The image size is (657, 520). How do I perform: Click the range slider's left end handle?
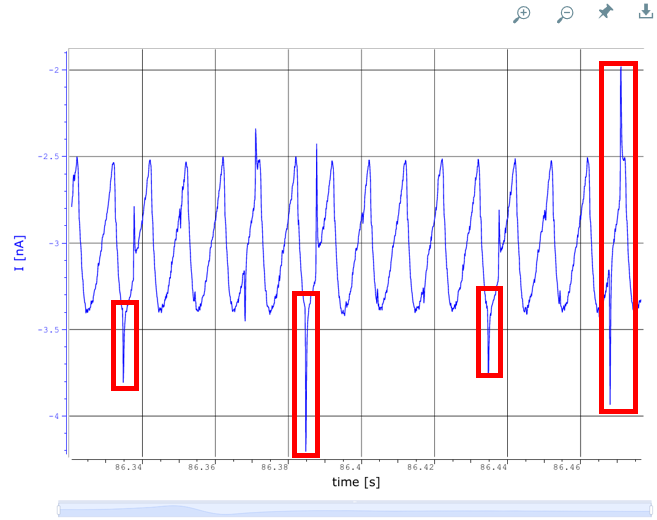pos(59,510)
